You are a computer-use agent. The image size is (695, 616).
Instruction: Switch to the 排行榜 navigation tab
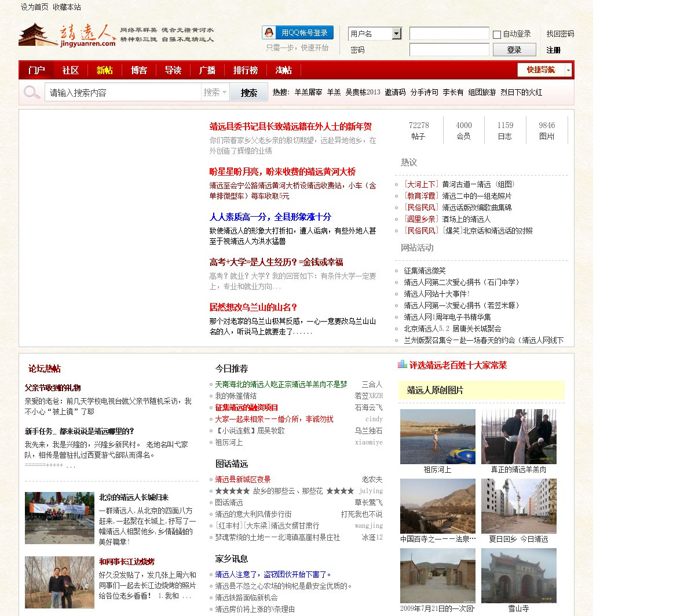245,70
